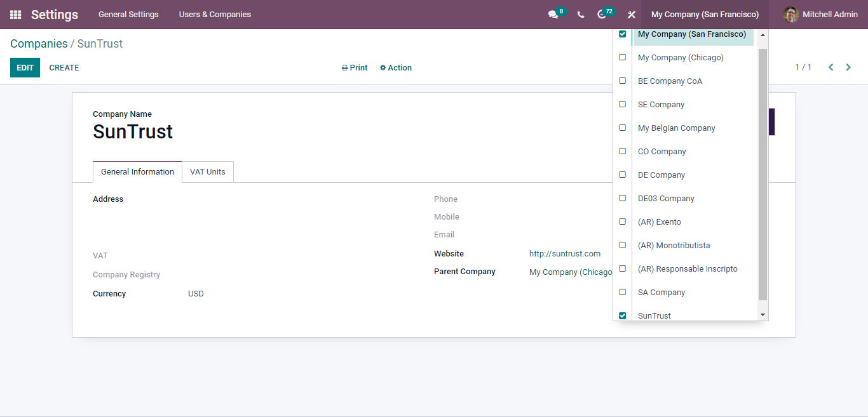Click the Settings app title
The width and height of the screenshot is (868, 417).
tap(55, 15)
